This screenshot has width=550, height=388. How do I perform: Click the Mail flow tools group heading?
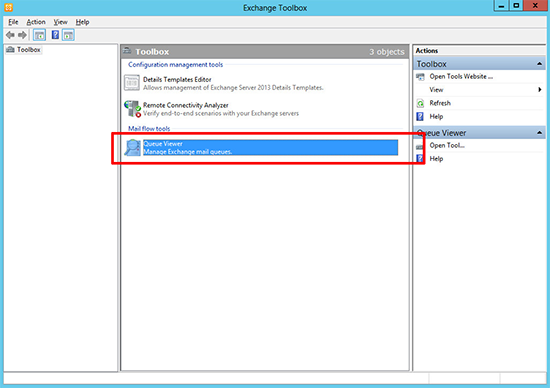tap(149, 128)
